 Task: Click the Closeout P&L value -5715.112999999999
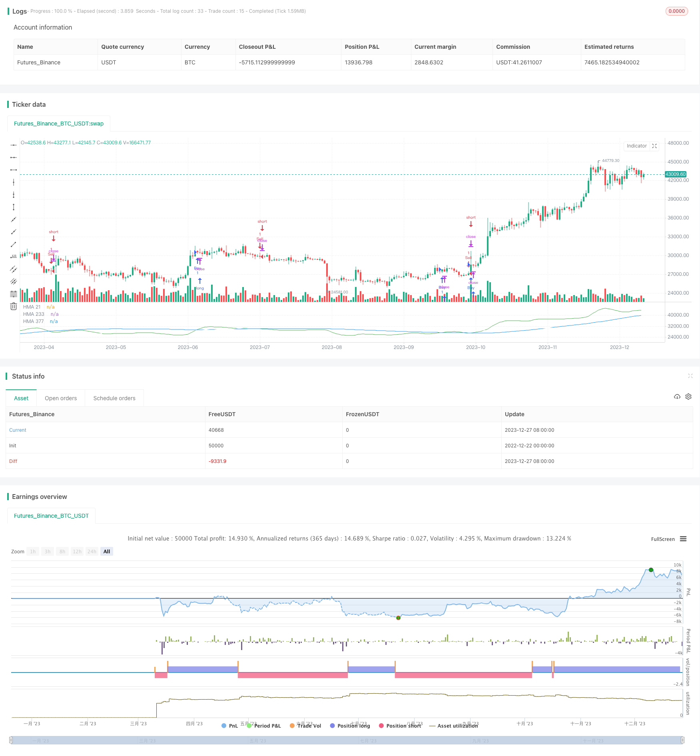pyautogui.click(x=267, y=62)
